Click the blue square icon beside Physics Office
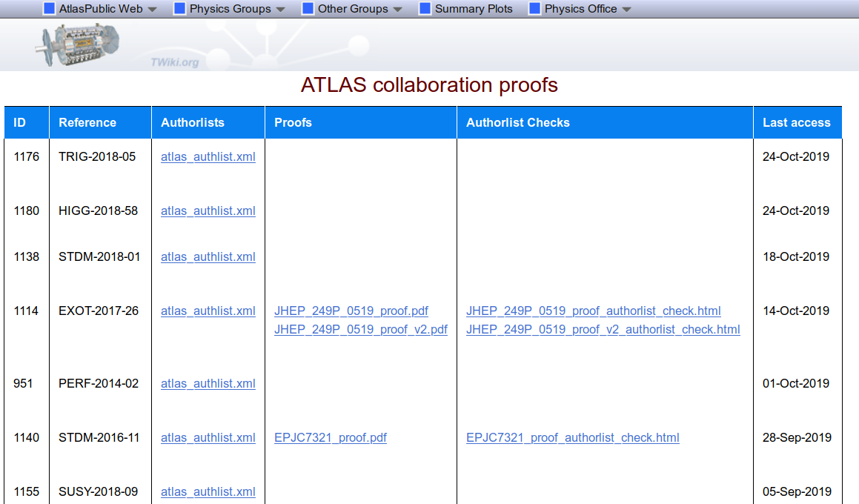 [x=534, y=8]
